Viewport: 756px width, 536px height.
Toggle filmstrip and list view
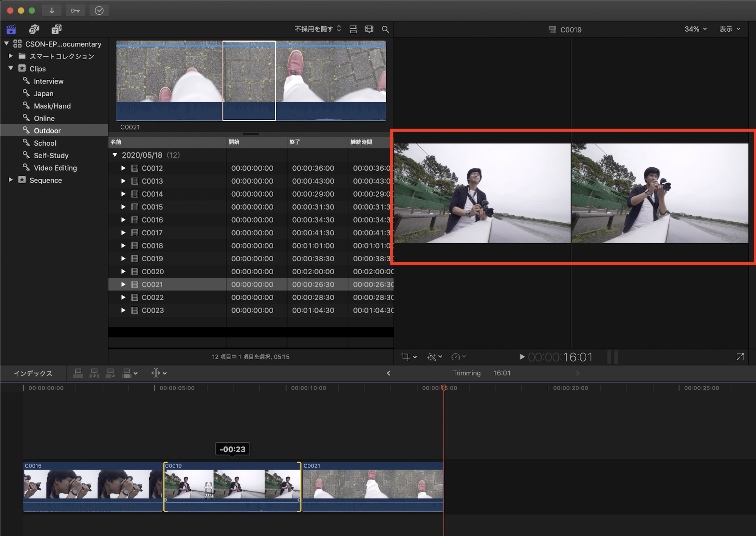[353, 29]
